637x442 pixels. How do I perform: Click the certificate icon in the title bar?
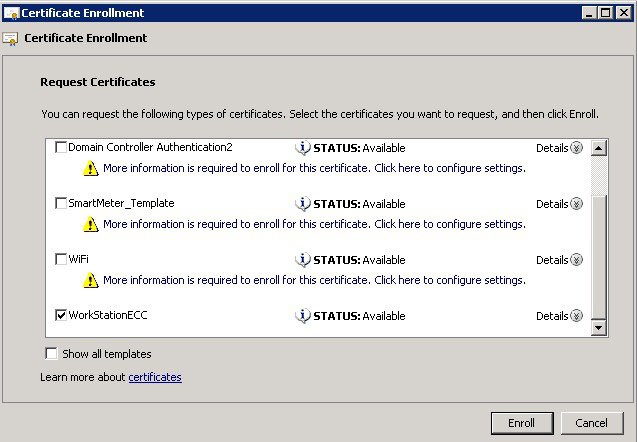11,13
